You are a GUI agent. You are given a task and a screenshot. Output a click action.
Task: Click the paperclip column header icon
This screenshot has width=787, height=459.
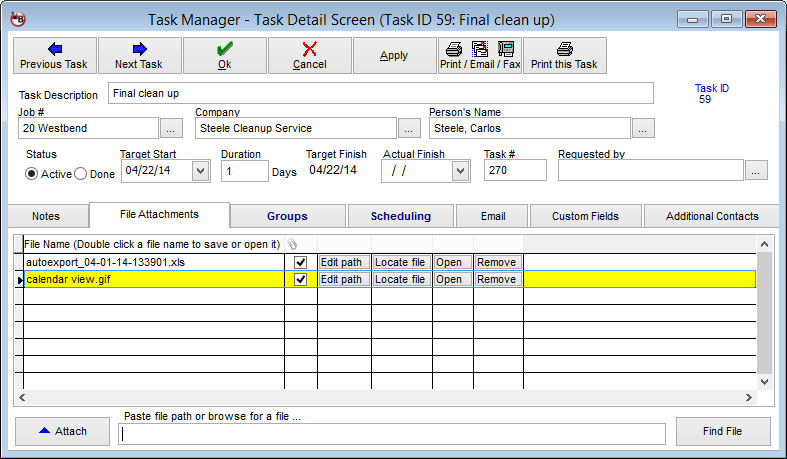pyautogui.click(x=292, y=244)
